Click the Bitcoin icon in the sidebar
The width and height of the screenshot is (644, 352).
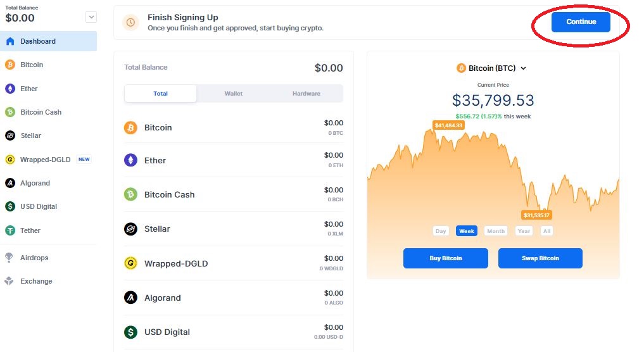(x=10, y=65)
